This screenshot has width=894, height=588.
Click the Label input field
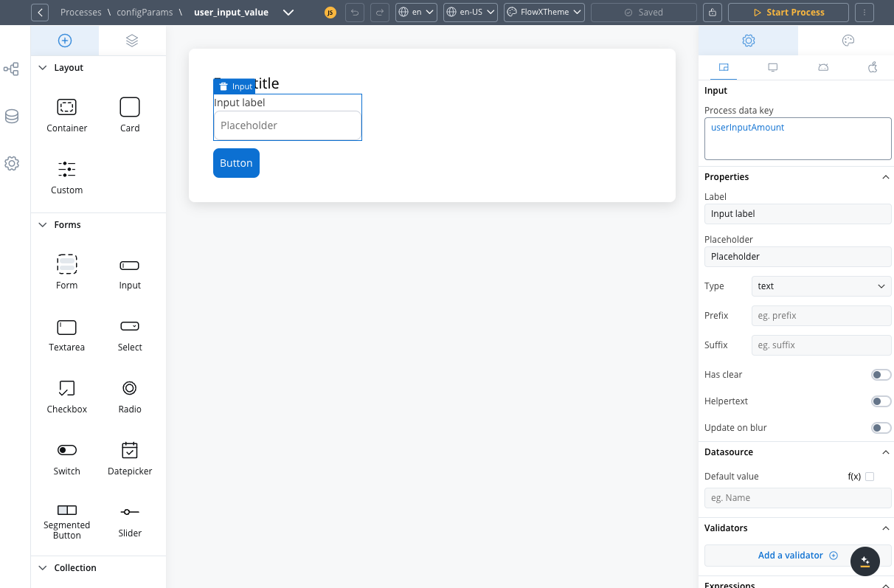pyautogui.click(x=798, y=214)
